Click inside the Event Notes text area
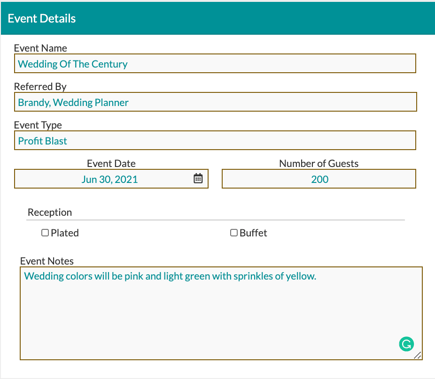Screen dimensions: 435x379 [221, 313]
